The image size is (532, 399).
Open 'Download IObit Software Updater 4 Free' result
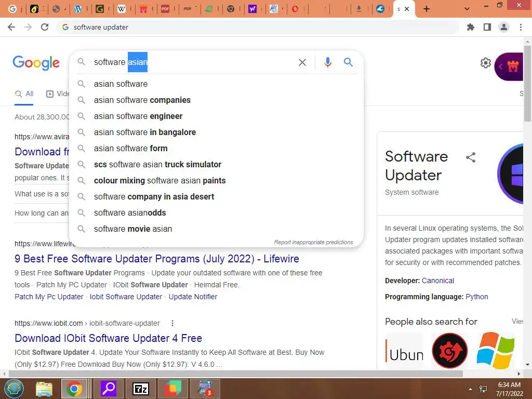pos(108,338)
